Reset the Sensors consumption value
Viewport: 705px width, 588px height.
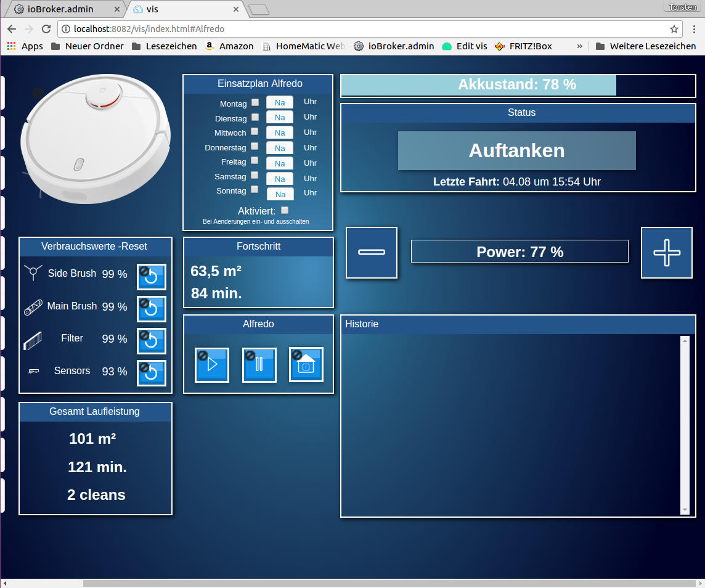(152, 374)
